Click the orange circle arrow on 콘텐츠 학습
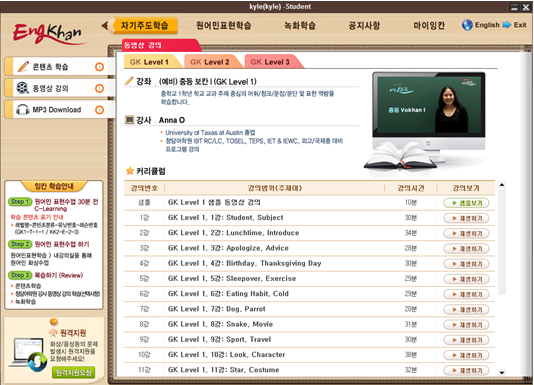The height and width of the screenshot is (385, 534). tap(99, 67)
